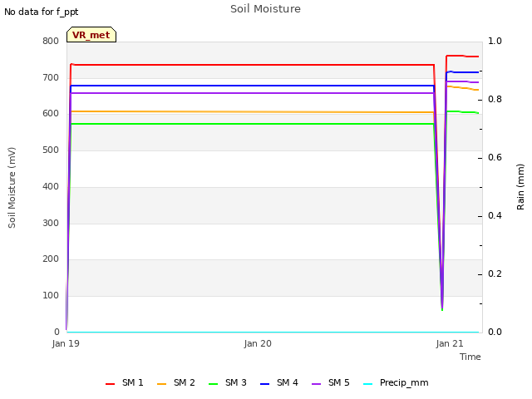Click the purple SM 5 legend swatch

tap(316, 384)
